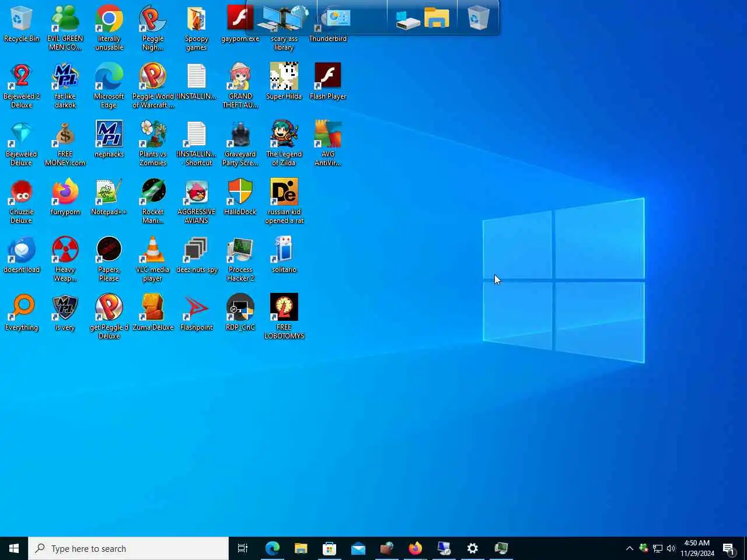This screenshot has height=560, width=747.
Task: Launch Flash Player from the desktop
Action: pyautogui.click(x=328, y=82)
